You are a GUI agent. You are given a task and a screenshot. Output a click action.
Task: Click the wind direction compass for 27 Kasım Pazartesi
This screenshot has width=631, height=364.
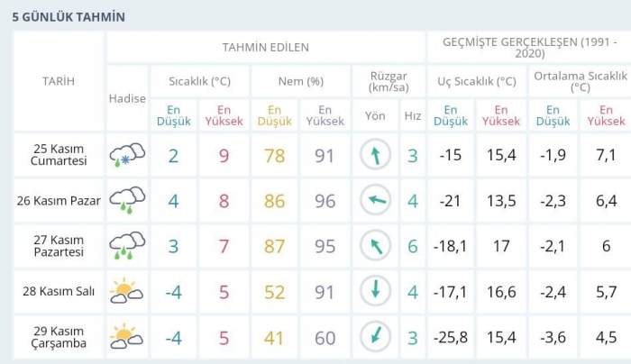click(x=375, y=245)
